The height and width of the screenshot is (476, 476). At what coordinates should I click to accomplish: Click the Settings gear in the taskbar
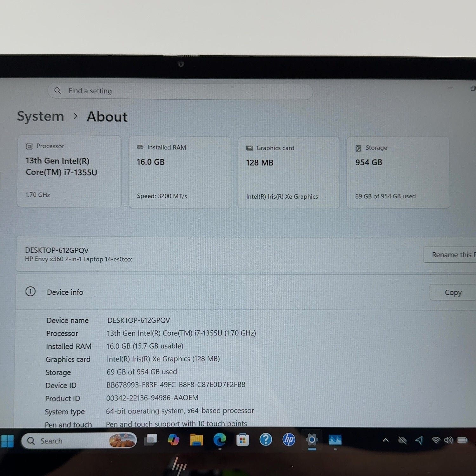[x=312, y=440]
